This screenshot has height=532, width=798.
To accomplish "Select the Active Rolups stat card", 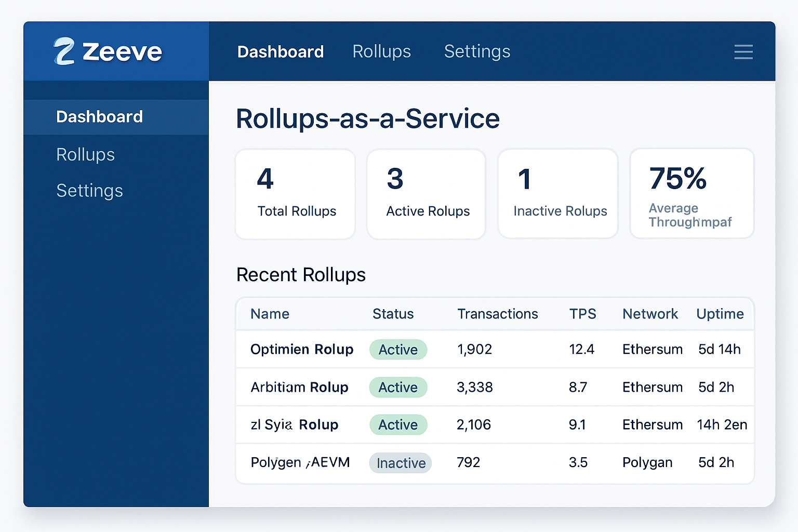I will tap(426, 193).
